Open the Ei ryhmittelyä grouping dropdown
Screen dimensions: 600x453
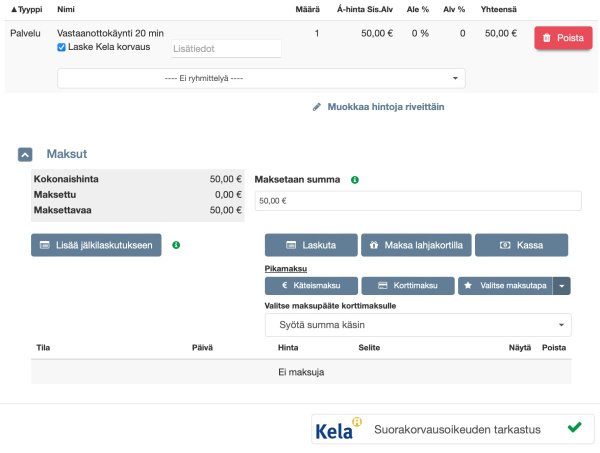click(261, 78)
